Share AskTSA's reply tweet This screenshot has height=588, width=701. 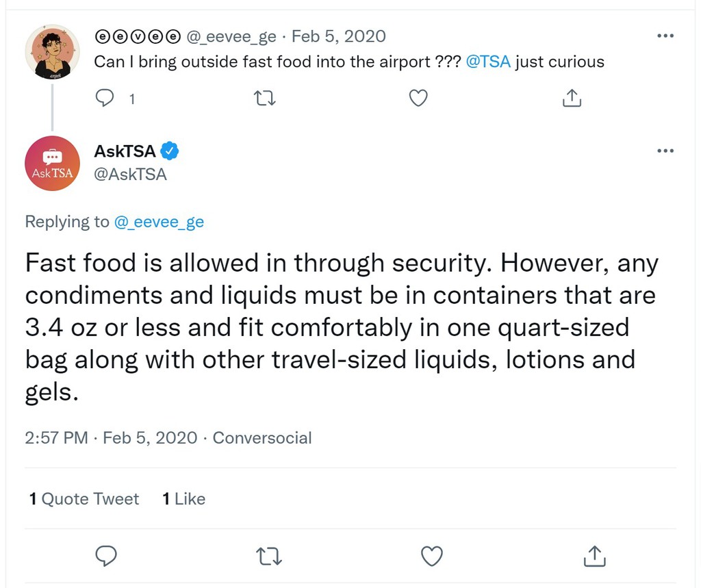click(x=594, y=556)
